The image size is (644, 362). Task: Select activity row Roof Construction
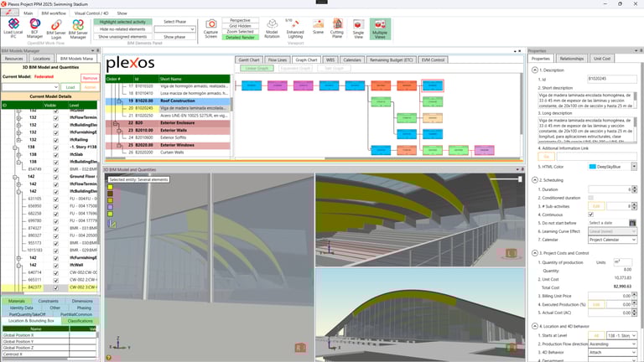(x=168, y=101)
